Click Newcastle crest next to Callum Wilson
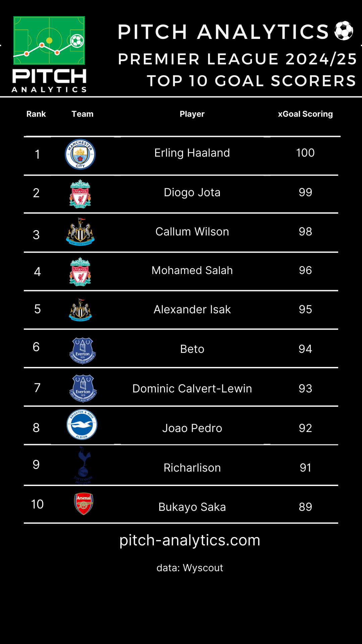This screenshot has height=644, width=362. (x=80, y=232)
